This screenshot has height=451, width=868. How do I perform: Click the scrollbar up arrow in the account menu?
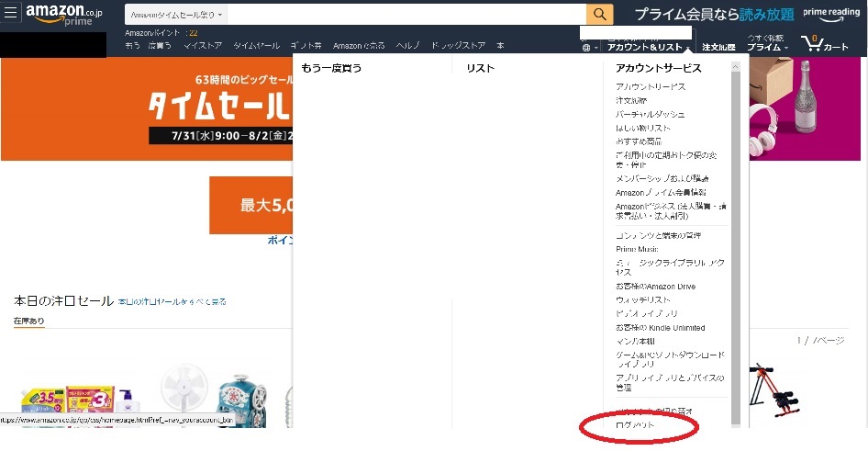click(x=735, y=67)
